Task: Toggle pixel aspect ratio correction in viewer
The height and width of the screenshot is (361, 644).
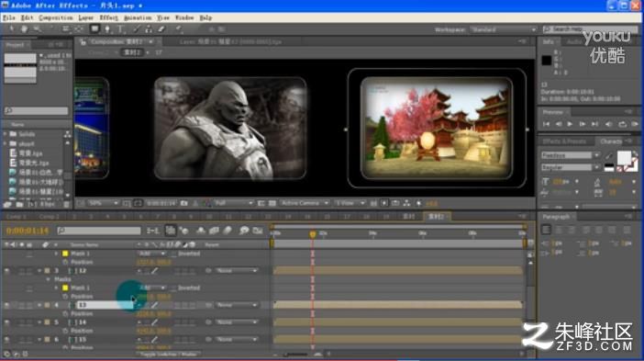Action: (373, 203)
